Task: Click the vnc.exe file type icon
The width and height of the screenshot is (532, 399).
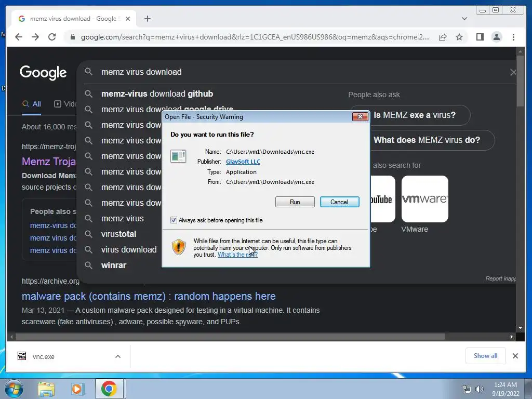Action: click(x=22, y=356)
